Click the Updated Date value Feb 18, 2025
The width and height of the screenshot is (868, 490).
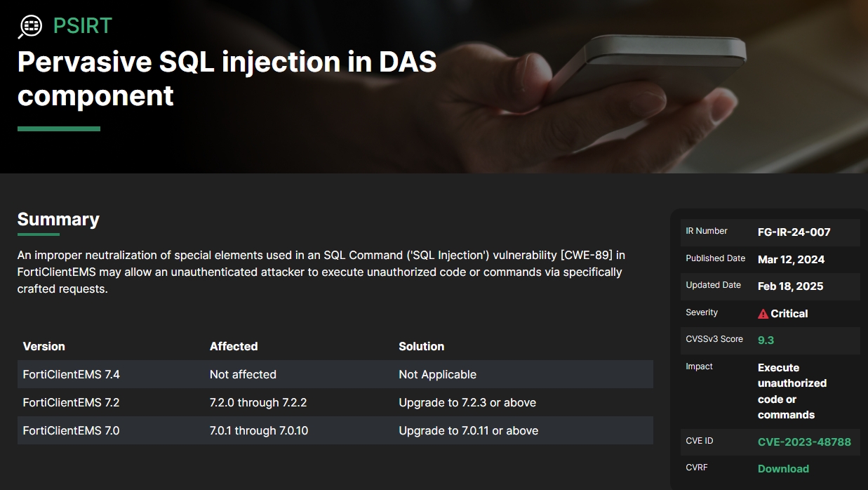tap(790, 286)
